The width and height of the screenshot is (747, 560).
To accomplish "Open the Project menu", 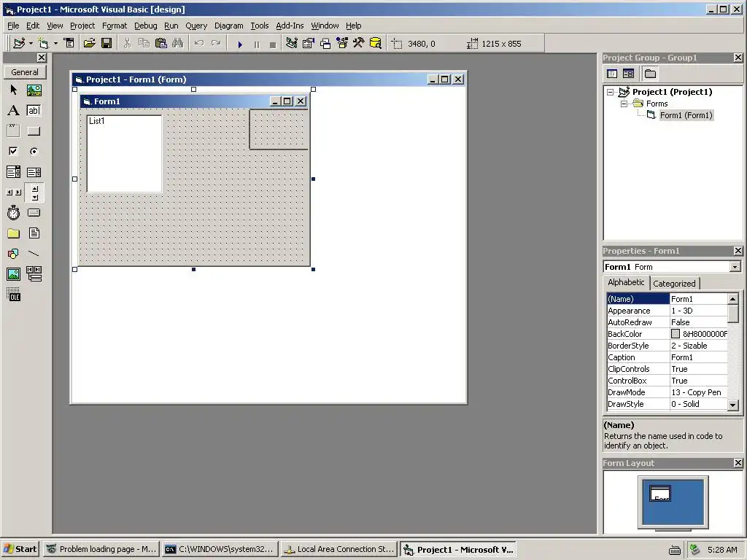I will point(82,26).
